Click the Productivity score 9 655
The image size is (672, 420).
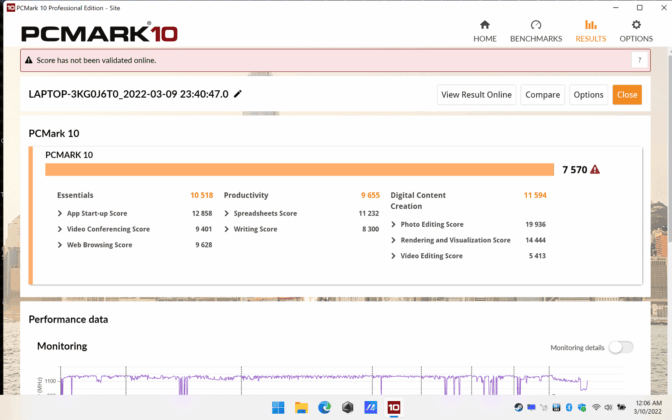click(x=370, y=195)
